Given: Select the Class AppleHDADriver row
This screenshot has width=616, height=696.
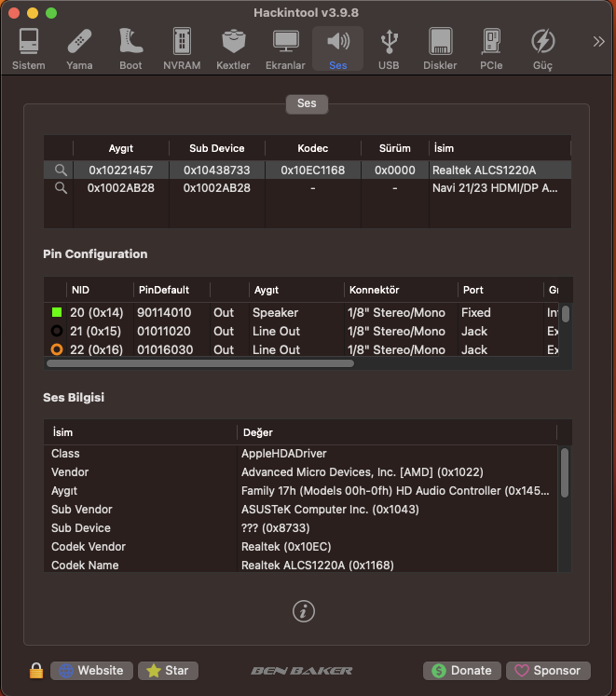Looking at the screenshot, I should point(300,454).
